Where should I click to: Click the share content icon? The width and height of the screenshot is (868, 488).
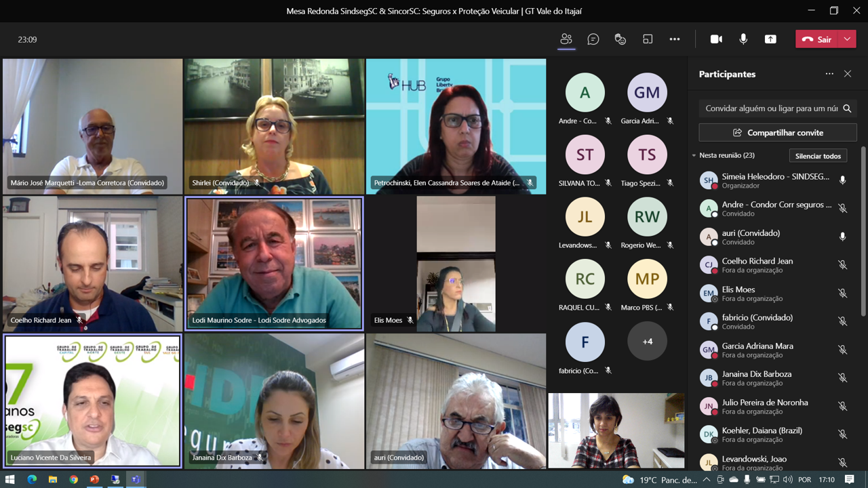pyautogui.click(x=770, y=39)
